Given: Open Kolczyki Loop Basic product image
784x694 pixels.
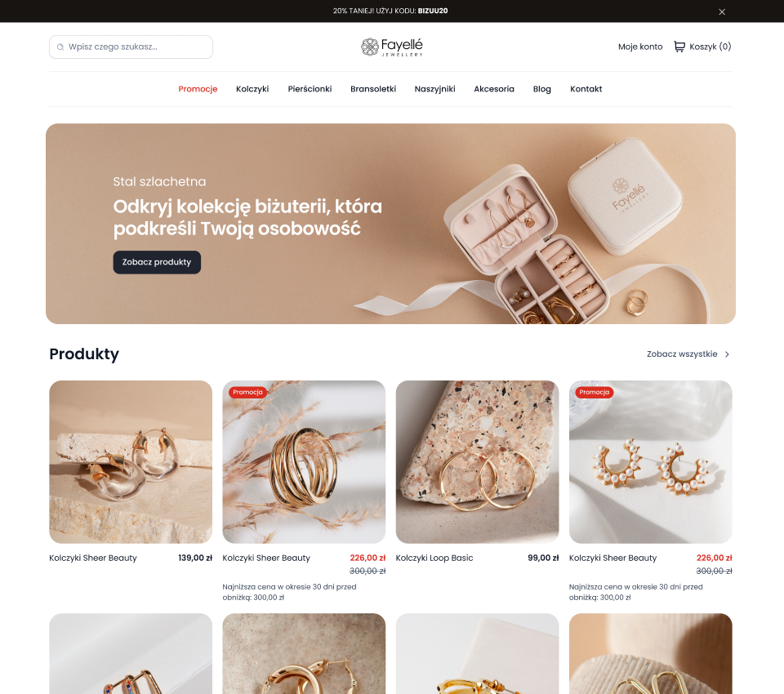Looking at the screenshot, I should pos(477,462).
